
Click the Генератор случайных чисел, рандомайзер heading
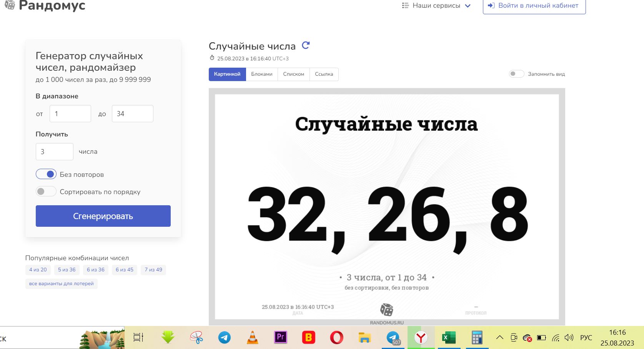tap(89, 61)
